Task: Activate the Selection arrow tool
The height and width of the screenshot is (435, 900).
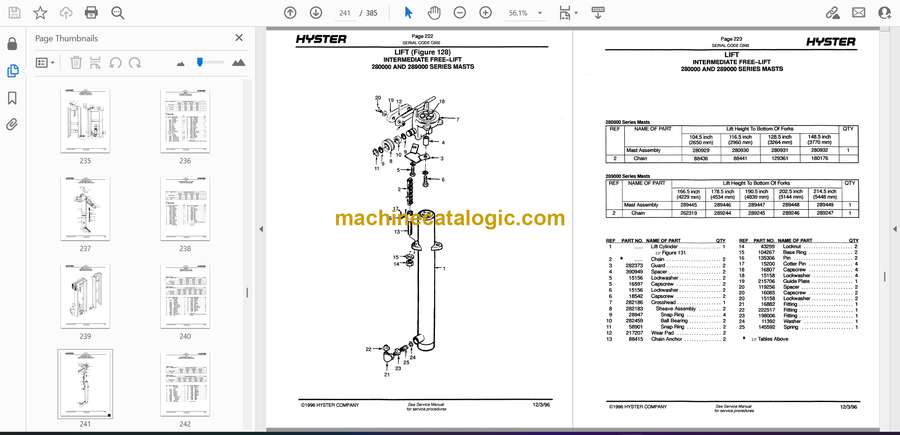Action: coord(408,13)
